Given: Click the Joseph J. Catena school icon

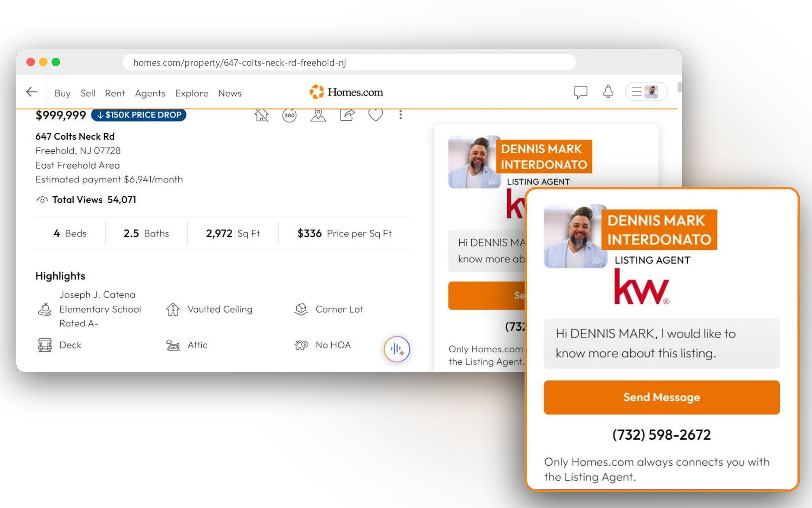Looking at the screenshot, I should point(45,309).
